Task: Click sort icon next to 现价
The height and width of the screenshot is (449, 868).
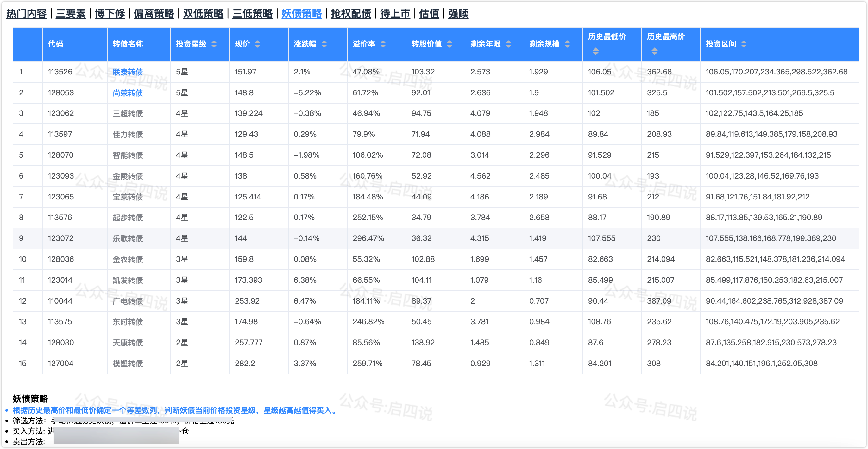Action: point(257,44)
